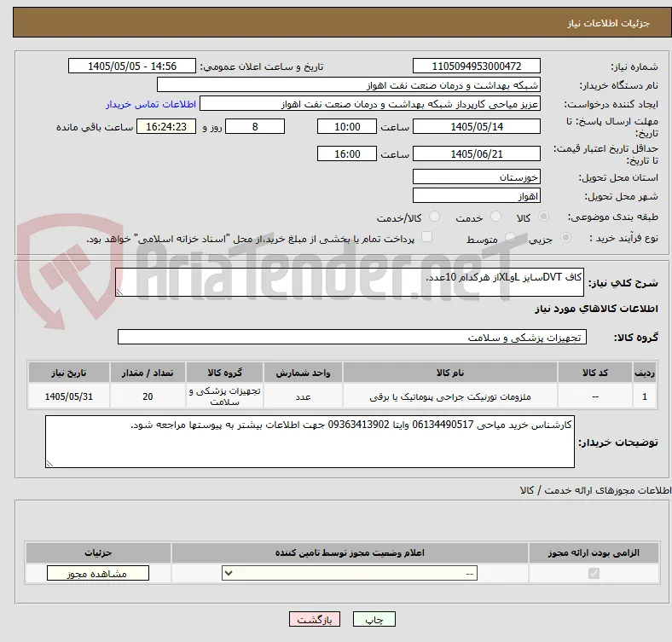Image resolution: width=672 pixels, height=642 pixels.
Task: Click the quantity cell showing 20
Action: point(148,396)
